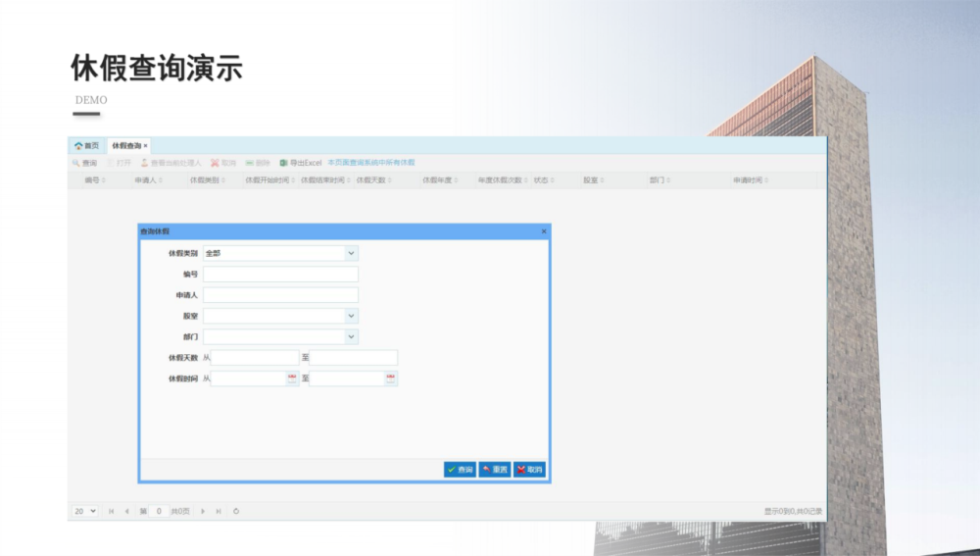Click the refresh icon in pagination bar
Image resolution: width=980 pixels, height=556 pixels.
(236, 511)
